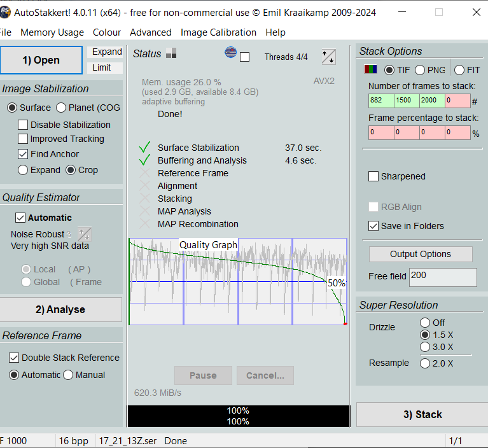This screenshot has width=488, height=448.
Task: Click the first frame percentage field
Action: tap(381, 132)
